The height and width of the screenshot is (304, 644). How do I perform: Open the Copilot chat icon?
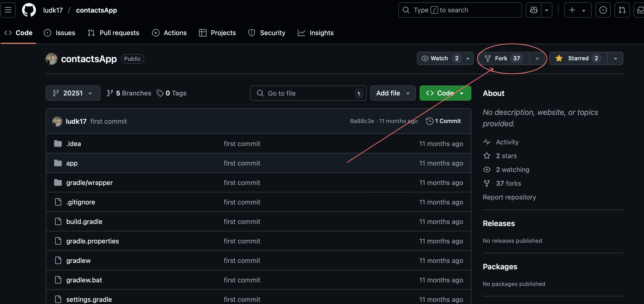(x=534, y=10)
